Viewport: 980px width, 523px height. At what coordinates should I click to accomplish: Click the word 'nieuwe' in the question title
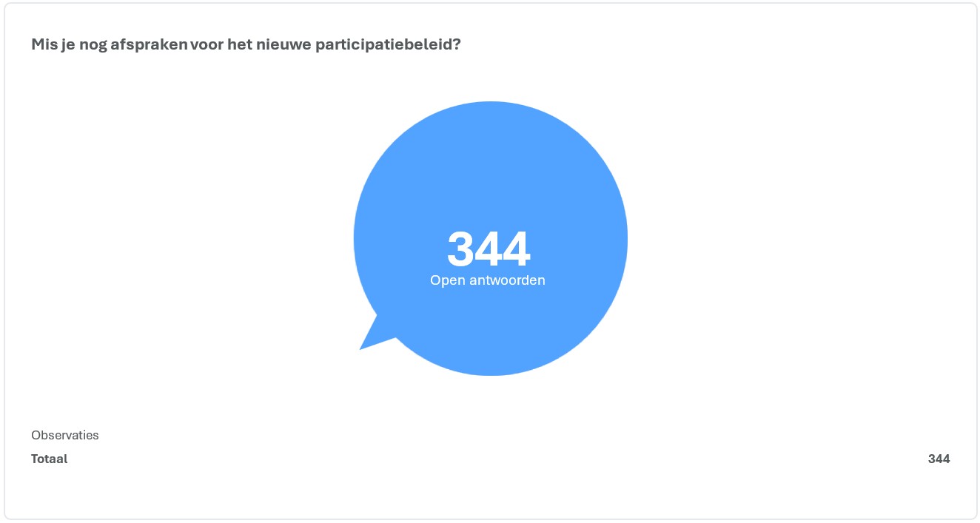[286, 44]
